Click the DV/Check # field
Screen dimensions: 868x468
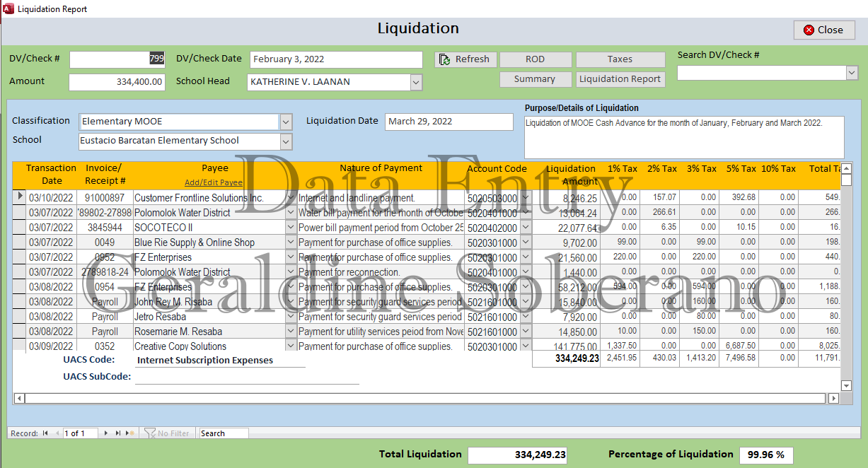click(117, 59)
